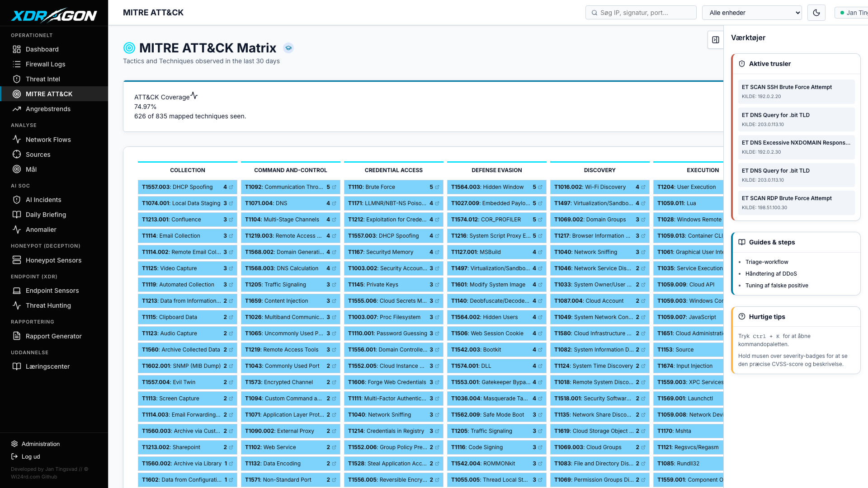Click the Mål target icon
The width and height of the screenshot is (868, 488).
[x=17, y=169]
